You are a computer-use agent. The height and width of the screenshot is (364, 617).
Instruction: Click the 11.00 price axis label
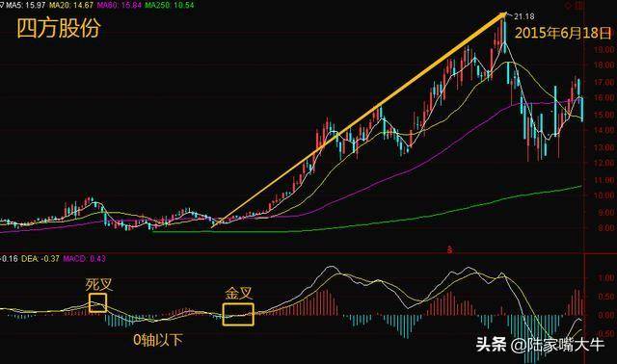[x=604, y=180]
